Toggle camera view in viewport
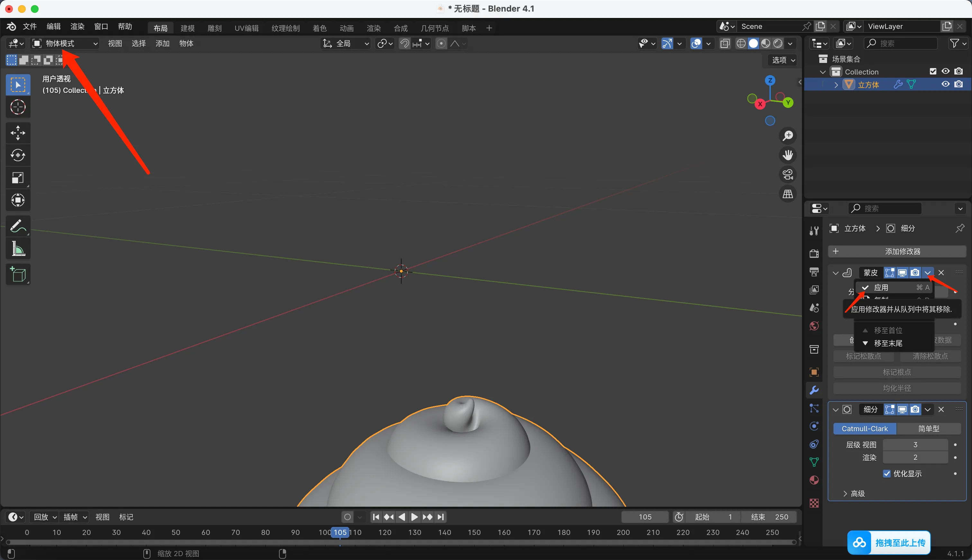Screen dimensions: 972x560 [788, 175]
